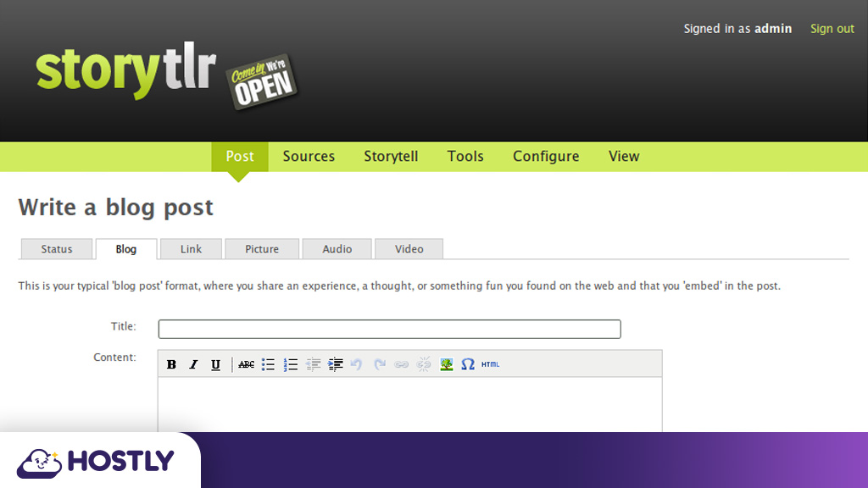
Task: Click the insert link chain icon
Action: [x=402, y=364]
